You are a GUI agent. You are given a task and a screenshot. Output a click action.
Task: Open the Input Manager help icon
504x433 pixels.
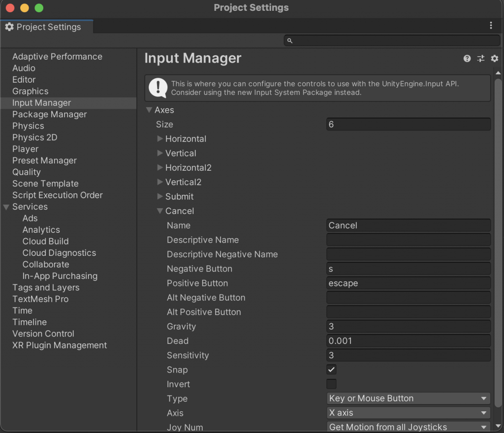(x=467, y=59)
